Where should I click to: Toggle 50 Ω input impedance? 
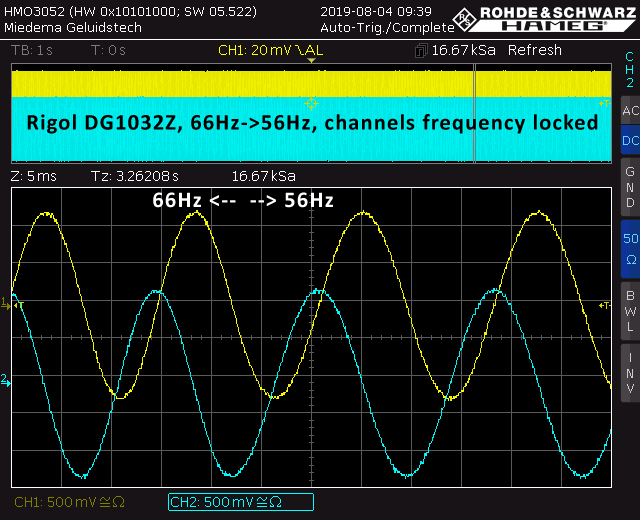[x=631, y=249]
